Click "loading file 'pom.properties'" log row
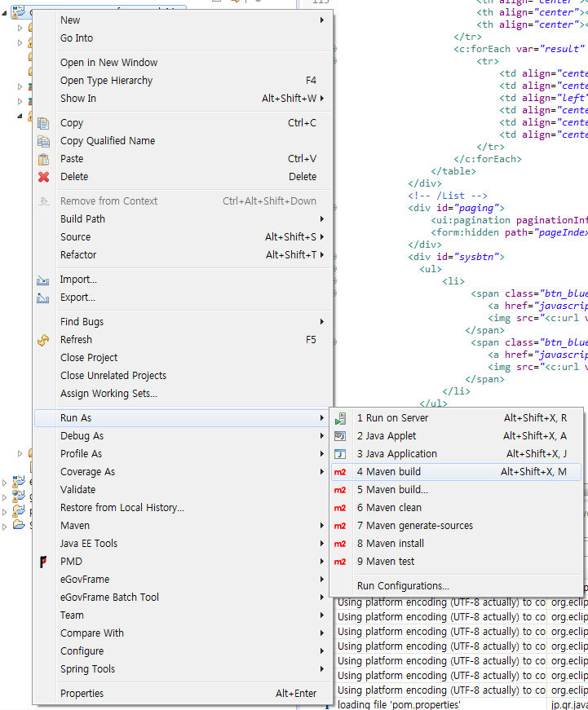This screenshot has width=588, height=710. click(399, 704)
